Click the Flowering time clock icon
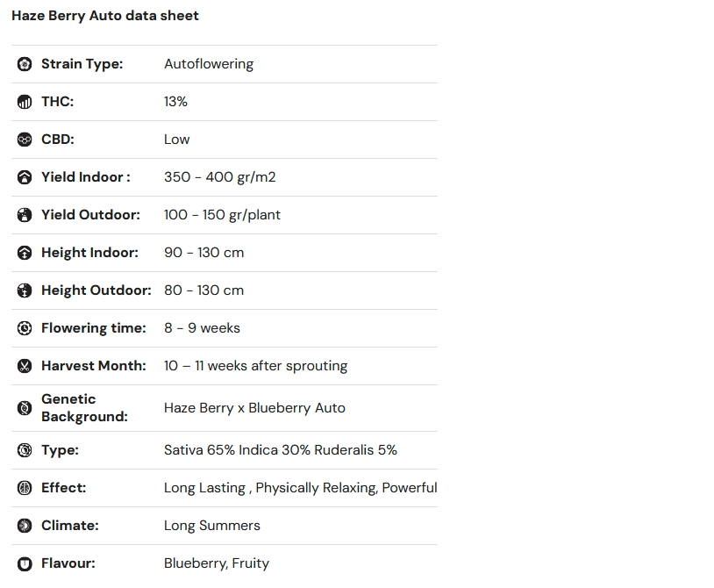 [x=25, y=328]
